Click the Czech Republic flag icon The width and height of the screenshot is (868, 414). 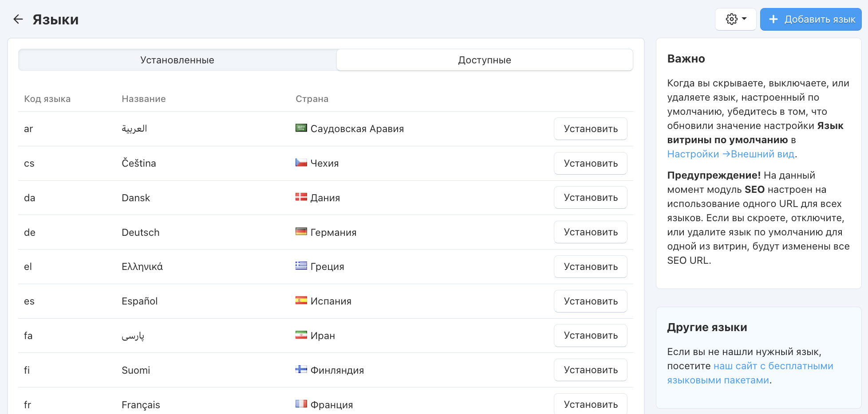(301, 163)
